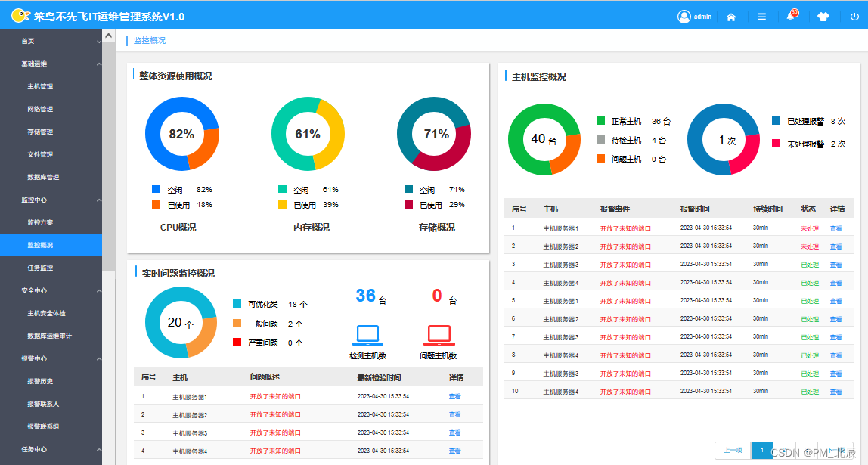Open notifications bell icon
Viewport: 868px width, 465px height.
(791, 16)
